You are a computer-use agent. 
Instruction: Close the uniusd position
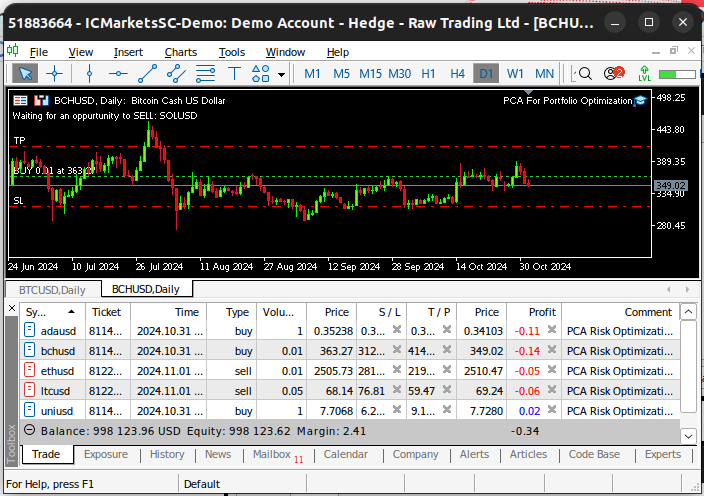(x=552, y=410)
